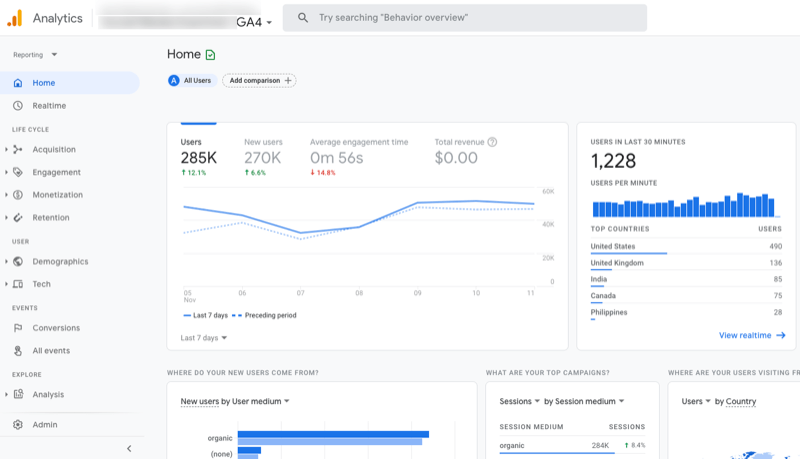The image size is (800, 459).
Task: Click the Google Analytics logo
Action: (x=15, y=18)
